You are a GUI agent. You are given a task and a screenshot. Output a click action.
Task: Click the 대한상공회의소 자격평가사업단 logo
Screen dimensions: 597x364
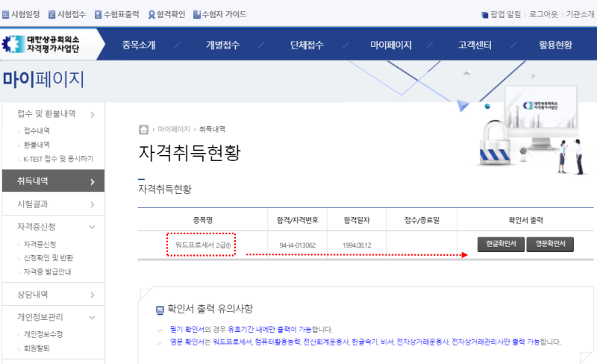point(41,44)
